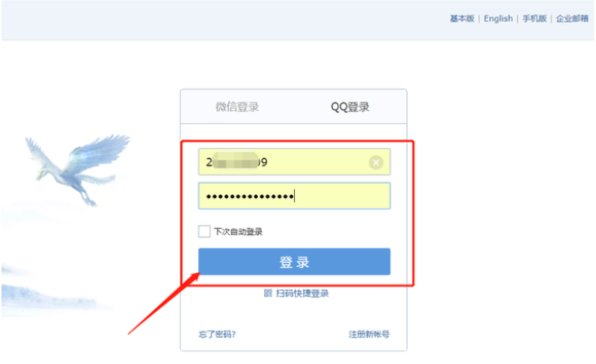The height and width of the screenshot is (364, 596).
Task: Click the flying crane illustration
Action: [x=78, y=167]
